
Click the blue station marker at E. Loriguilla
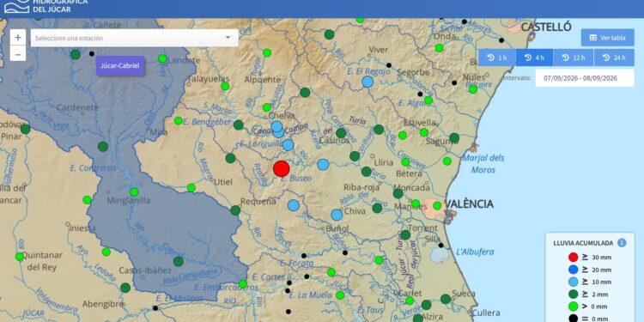coord(288,145)
